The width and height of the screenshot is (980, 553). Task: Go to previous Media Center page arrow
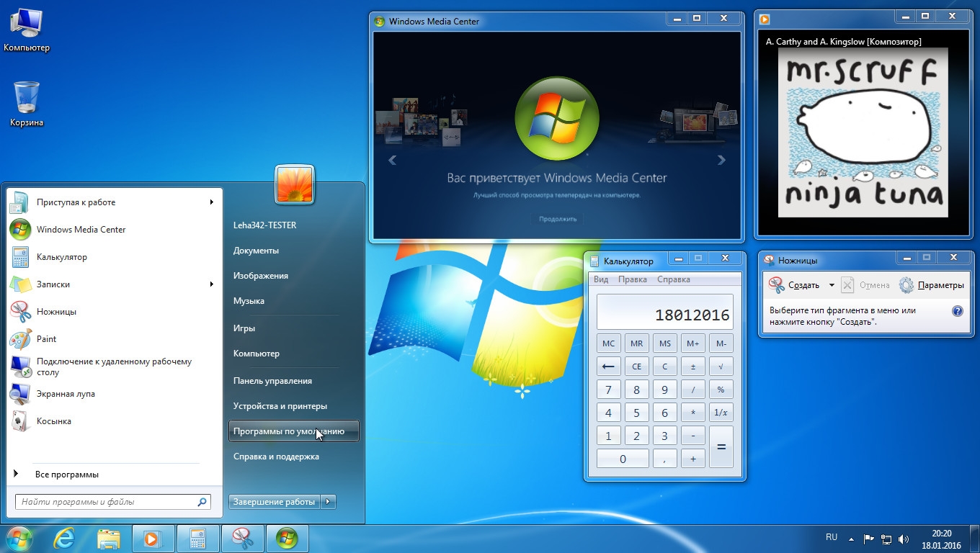click(393, 160)
